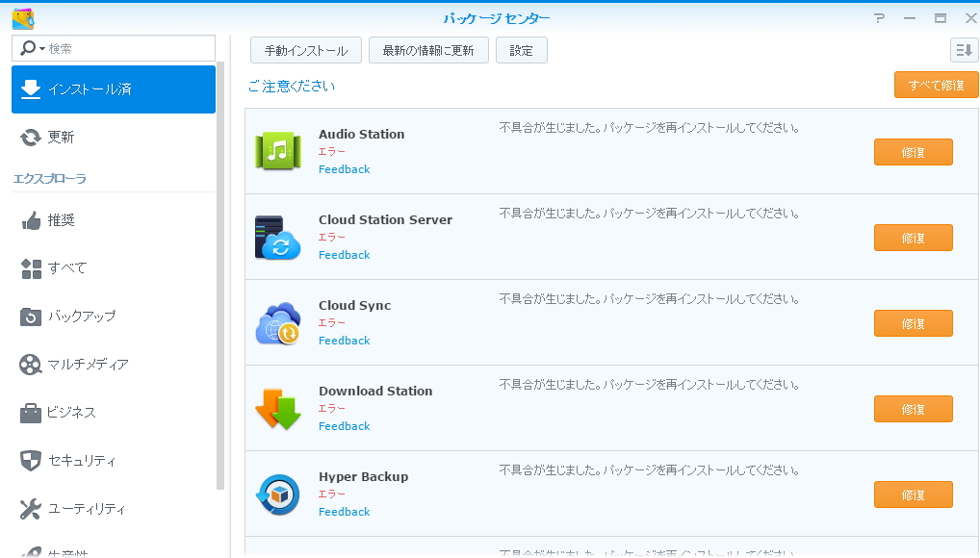Click the Audio Station app icon
Viewport: 980px width, 558px height.
click(x=278, y=151)
